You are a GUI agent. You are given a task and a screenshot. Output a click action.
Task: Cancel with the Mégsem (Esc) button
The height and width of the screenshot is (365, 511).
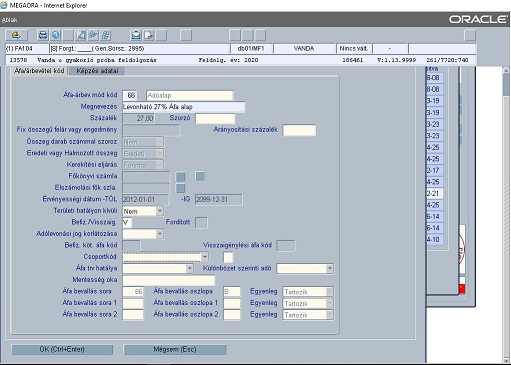[175, 349]
